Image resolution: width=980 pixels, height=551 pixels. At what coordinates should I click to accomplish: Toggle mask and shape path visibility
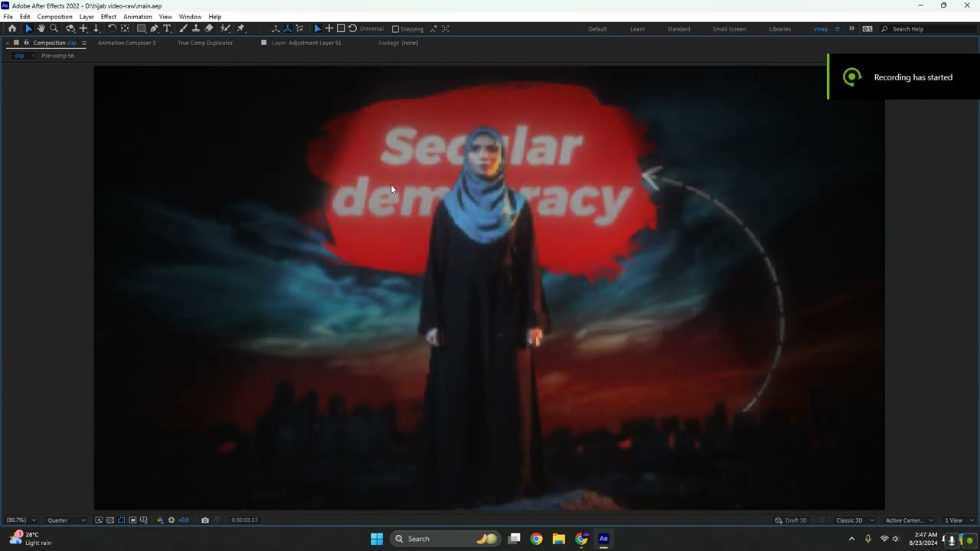point(121,520)
